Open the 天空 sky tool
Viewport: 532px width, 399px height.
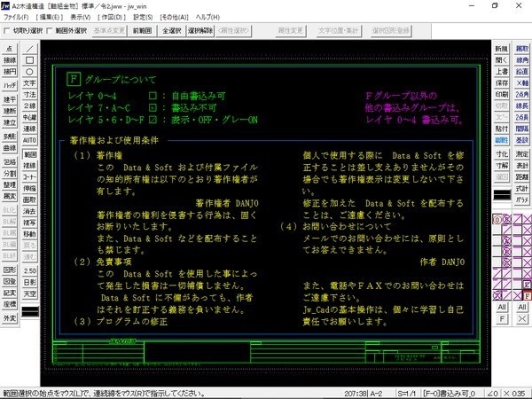coord(29,293)
